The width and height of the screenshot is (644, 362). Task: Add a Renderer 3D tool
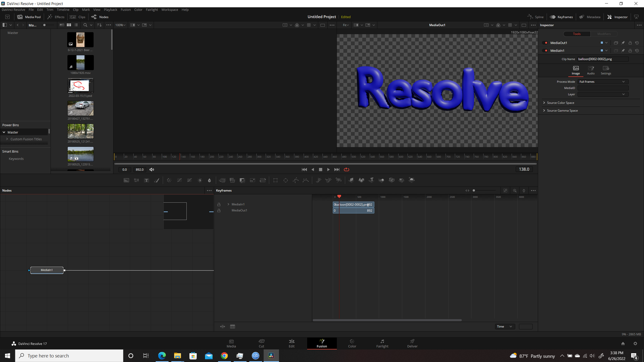[x=412, y=180]
